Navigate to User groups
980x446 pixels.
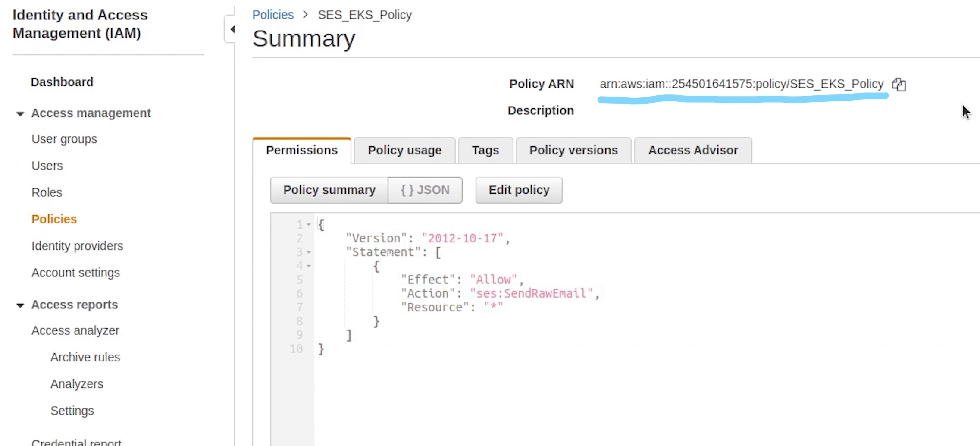[x=64, y=139]
